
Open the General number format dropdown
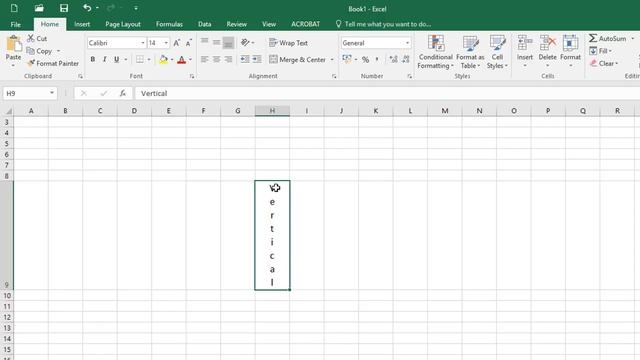tap(407, 43)
